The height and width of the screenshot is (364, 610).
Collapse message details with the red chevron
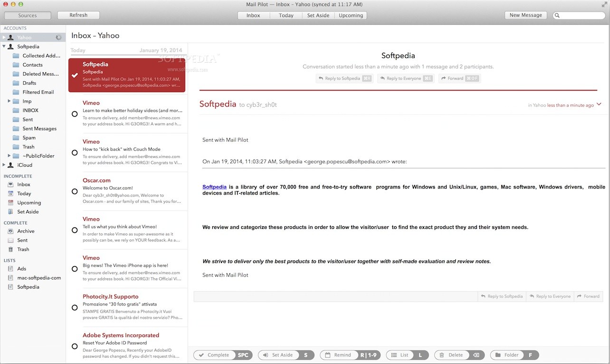(x=599, y=104)
